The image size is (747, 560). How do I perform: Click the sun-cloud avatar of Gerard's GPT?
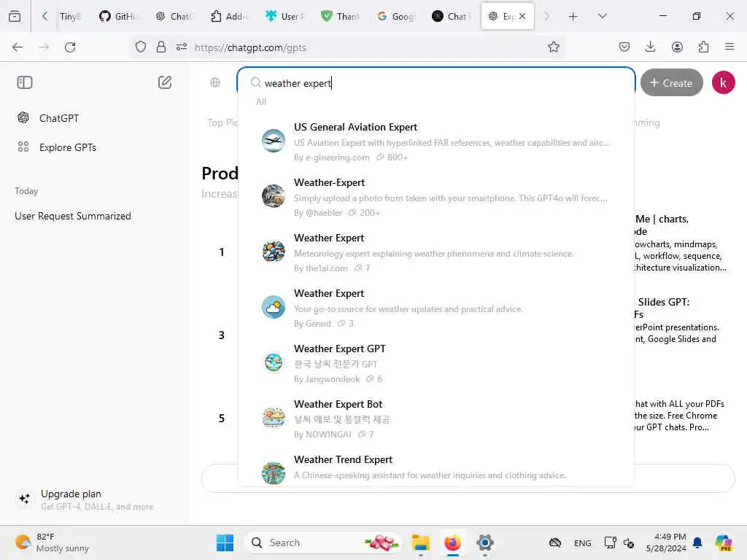(274, 307)
